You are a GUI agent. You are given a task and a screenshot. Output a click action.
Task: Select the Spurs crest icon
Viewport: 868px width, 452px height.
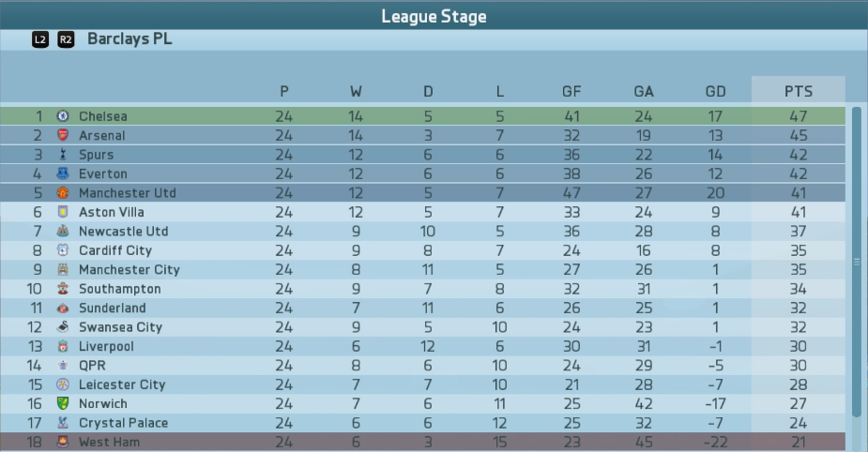click(63, 155)
